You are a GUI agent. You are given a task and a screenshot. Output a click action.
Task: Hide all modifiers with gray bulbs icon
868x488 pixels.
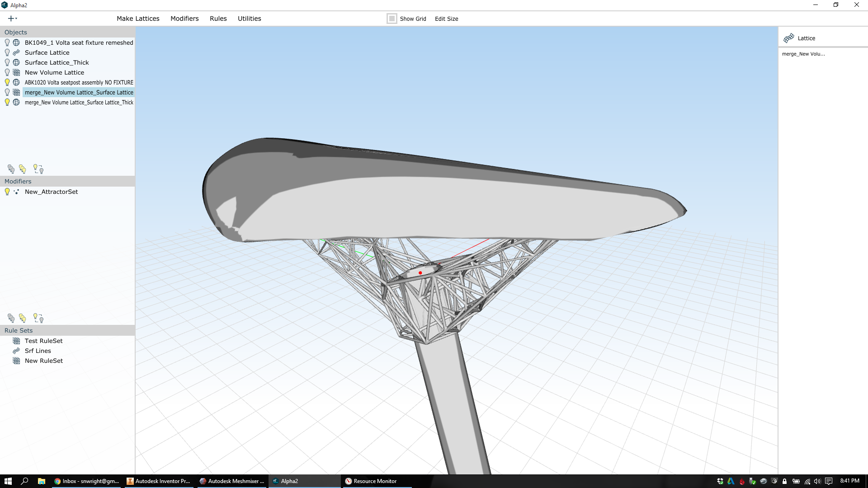[11, 318]
